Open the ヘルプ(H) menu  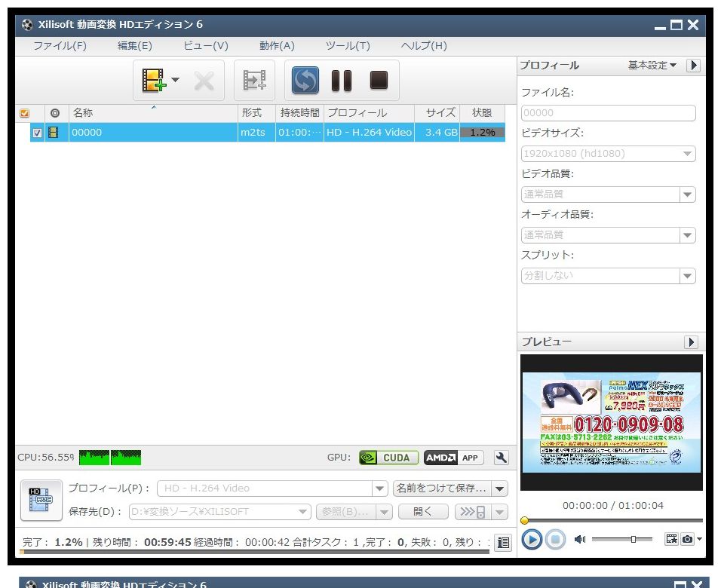[x=424, y=45]
